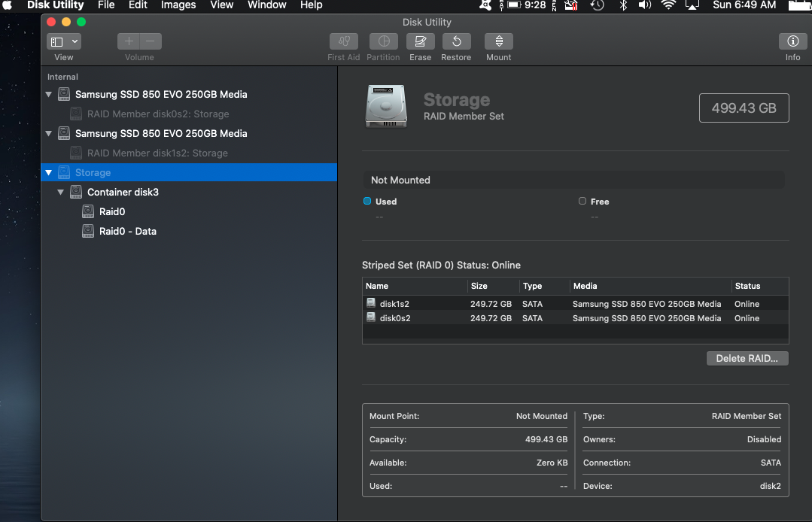
Task: Select the drive icon beside Raid0
Action: pos(88,211)
